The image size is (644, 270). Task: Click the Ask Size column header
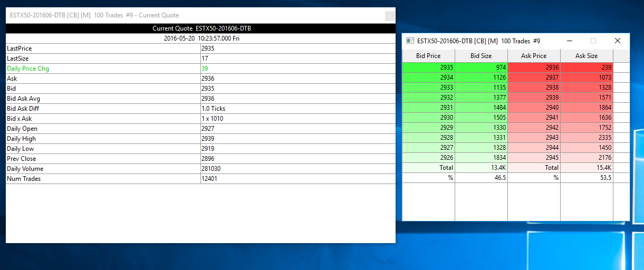(x=587, y=56)
